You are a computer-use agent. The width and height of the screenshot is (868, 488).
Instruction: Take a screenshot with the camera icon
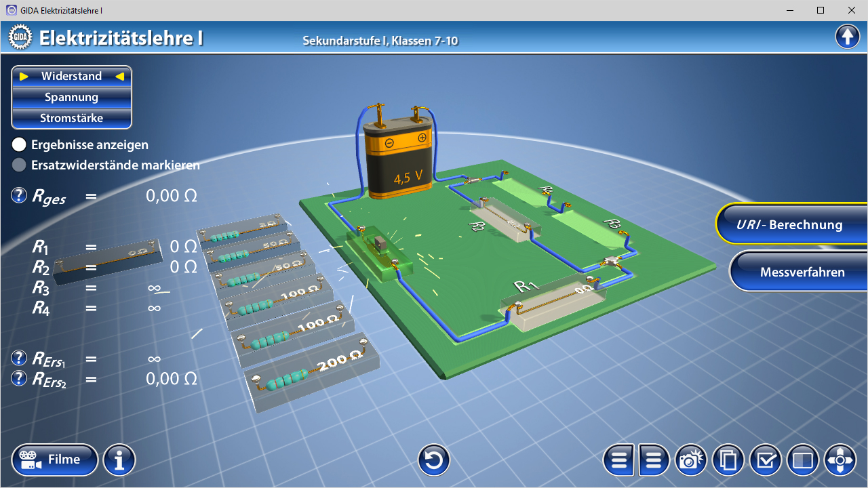(690, 460)
